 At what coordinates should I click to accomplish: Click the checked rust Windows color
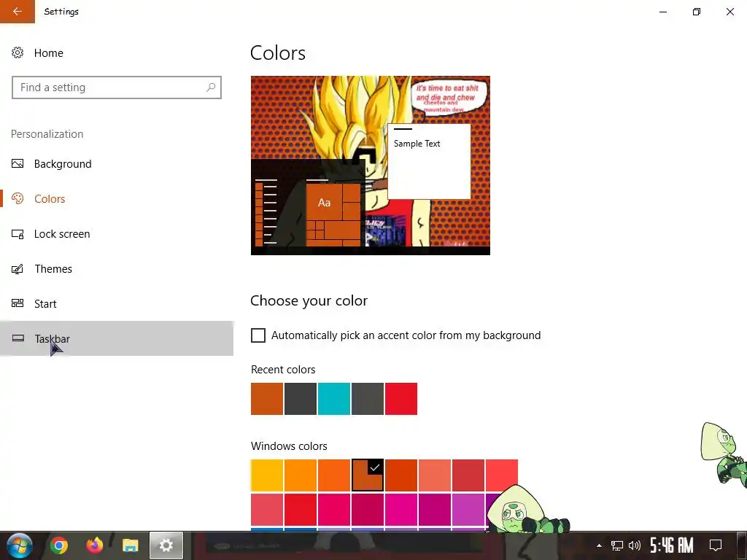click(x=368, y=475)
